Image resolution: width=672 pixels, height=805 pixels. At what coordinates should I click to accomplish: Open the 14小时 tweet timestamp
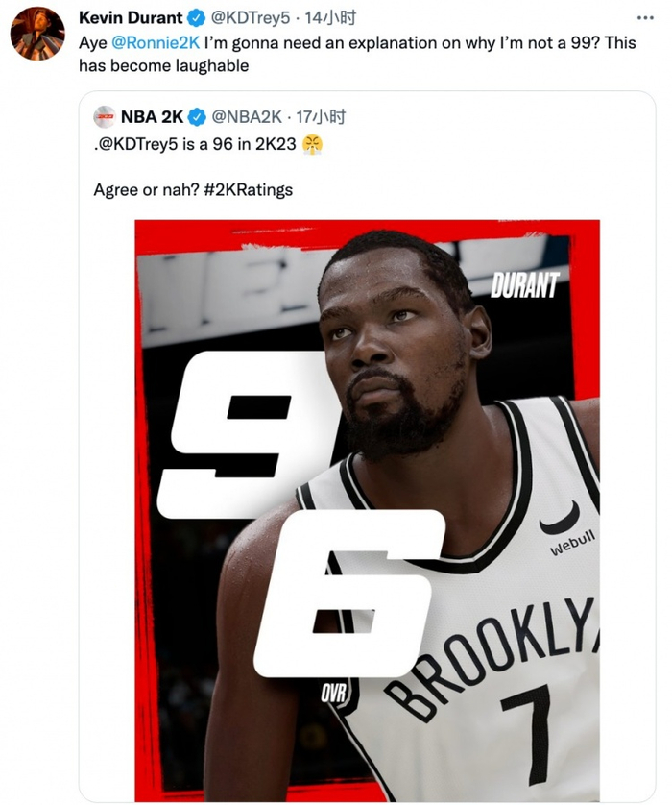click(330, 18)
